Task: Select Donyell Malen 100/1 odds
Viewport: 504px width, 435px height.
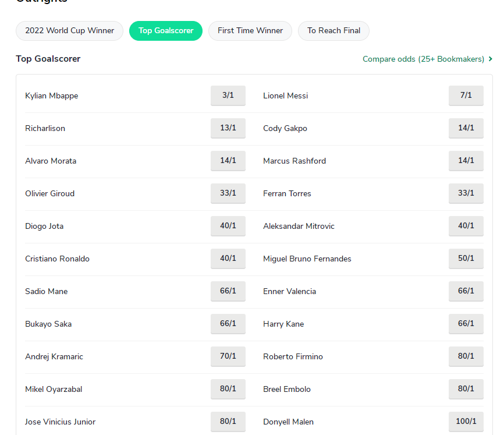Action: click(x=466, y=422)
